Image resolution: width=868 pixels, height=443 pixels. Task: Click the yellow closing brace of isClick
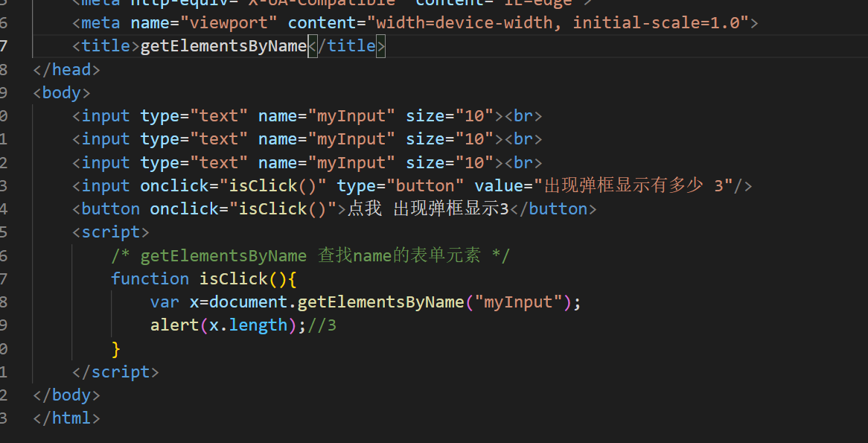point(115,349)
